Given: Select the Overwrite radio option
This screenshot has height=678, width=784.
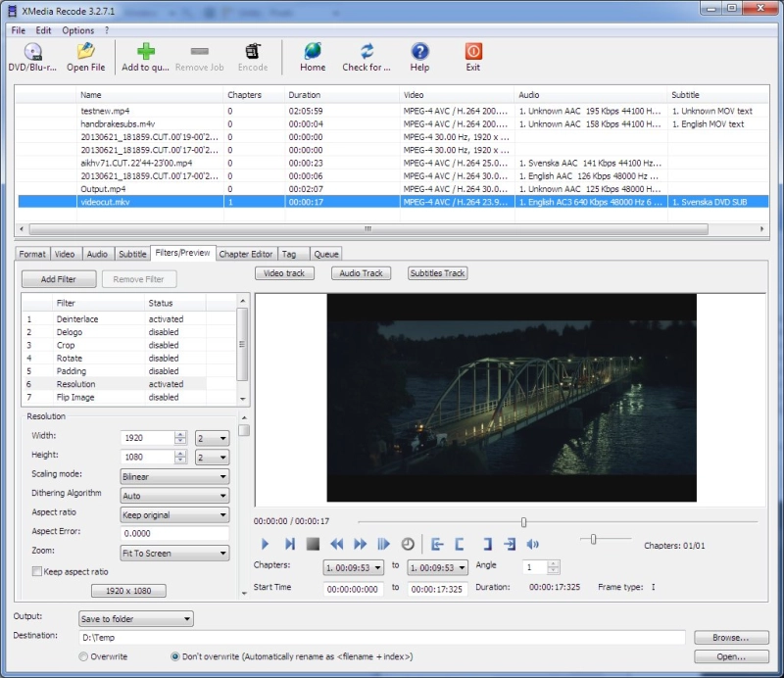Looking at the screenshot, I should [x=83, y=656].
